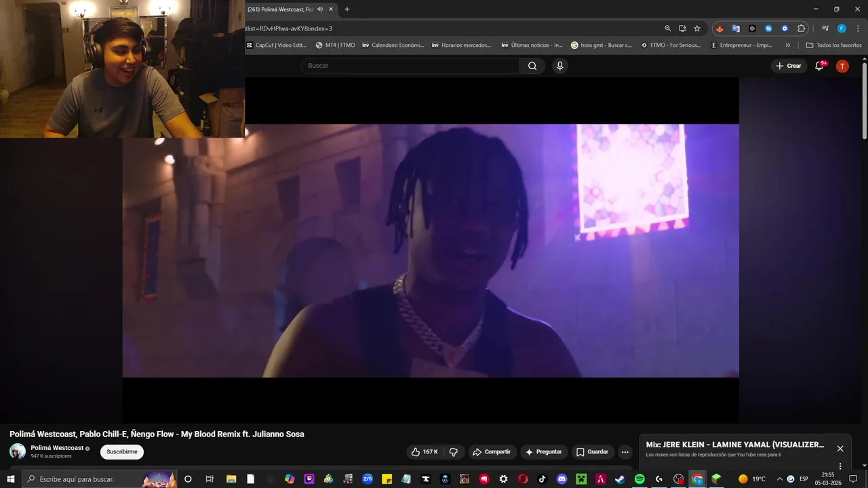Open the Polimá Westcoast channel name link
This screenshot has width=868, height=488.
pos(57,448)
